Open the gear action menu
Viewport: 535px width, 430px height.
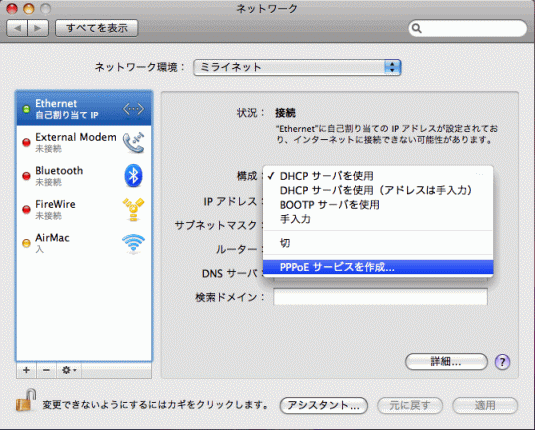tap(69, 370)
